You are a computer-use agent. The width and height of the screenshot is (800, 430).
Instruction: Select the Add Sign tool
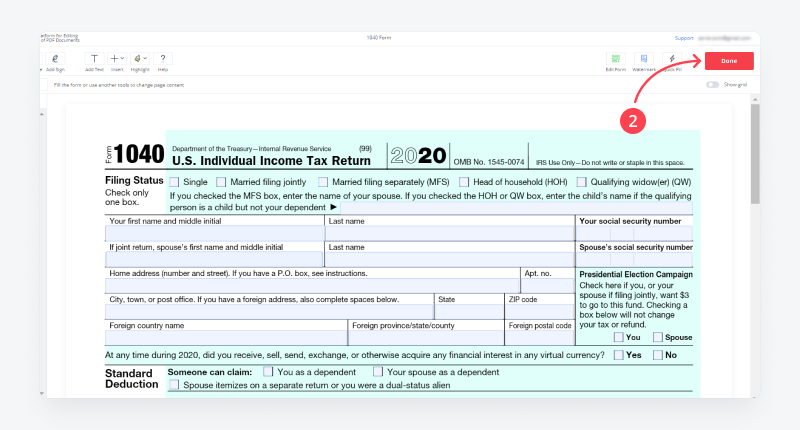point(55,59)
